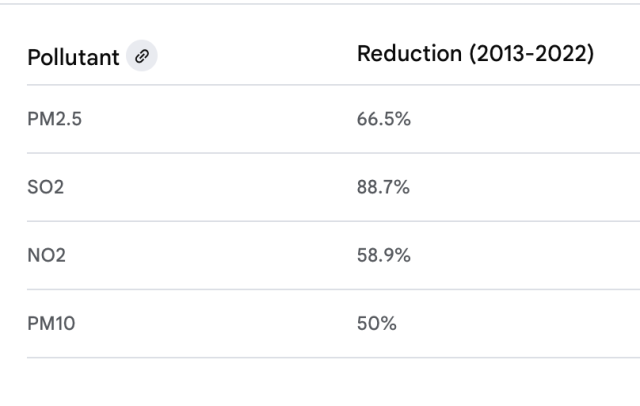Click the link icon beside Pollutant

pyautogui.click(x=142, y=56)
